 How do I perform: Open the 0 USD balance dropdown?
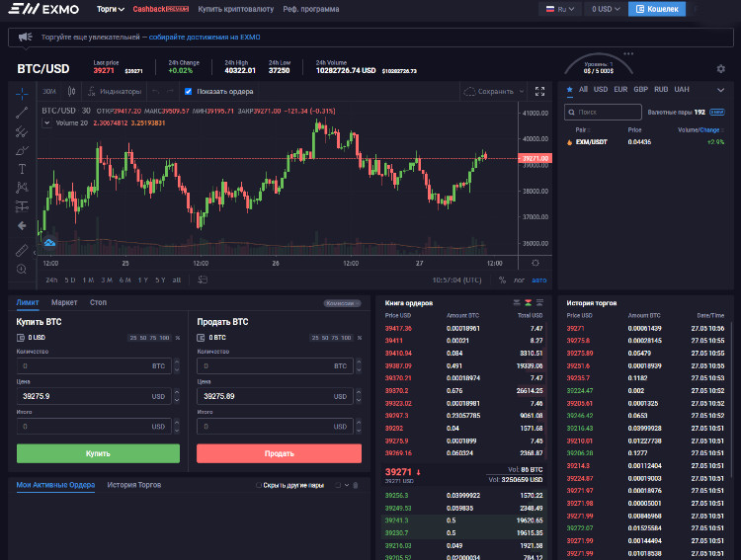pos(604,9)
